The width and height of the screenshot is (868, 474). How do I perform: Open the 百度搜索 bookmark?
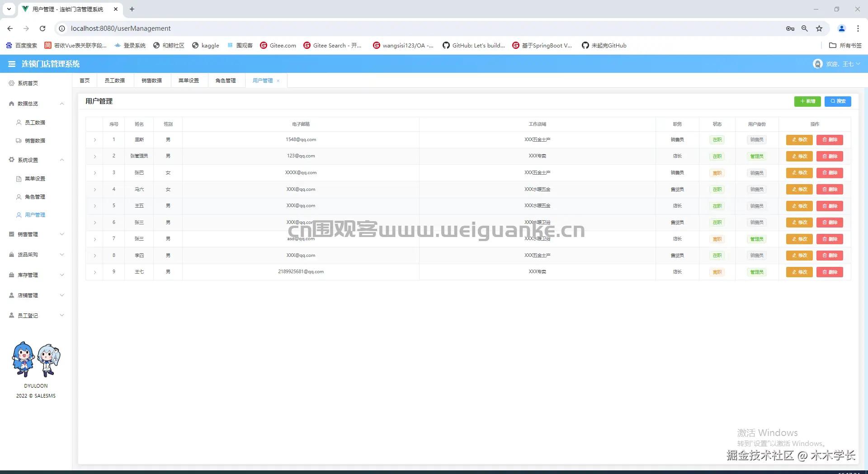coord(21,46)
